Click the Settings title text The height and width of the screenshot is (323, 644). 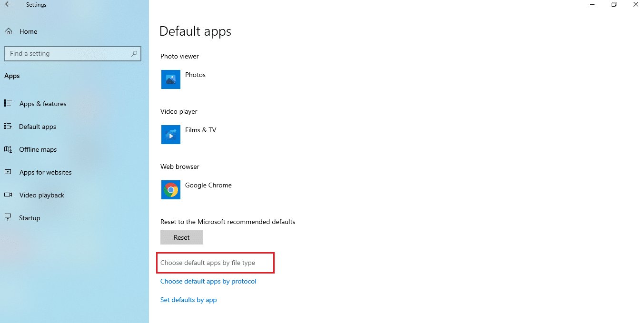click(x=36, y=5)
